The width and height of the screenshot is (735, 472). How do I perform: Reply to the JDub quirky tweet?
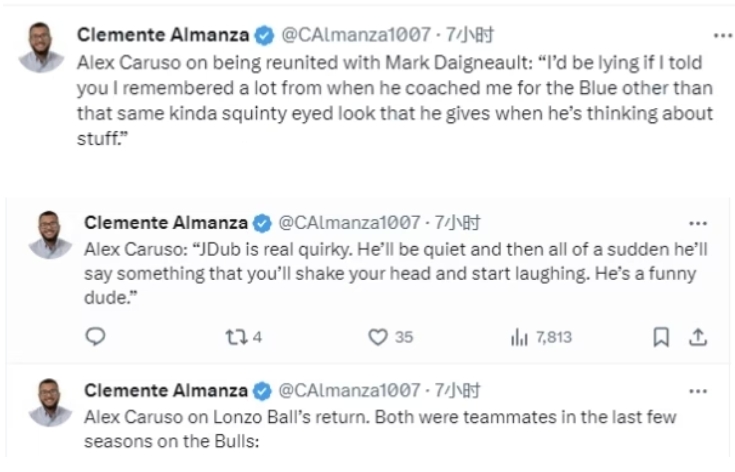pyautogui.click(x=96, y=337)
